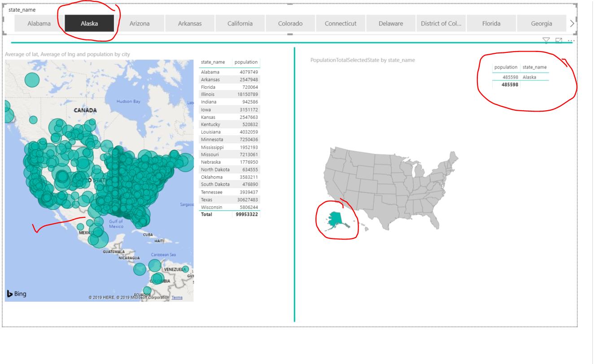This screenshot has width=595, height=364.
Task: Select the Oklahoma table row
Action: pos(229,177)
